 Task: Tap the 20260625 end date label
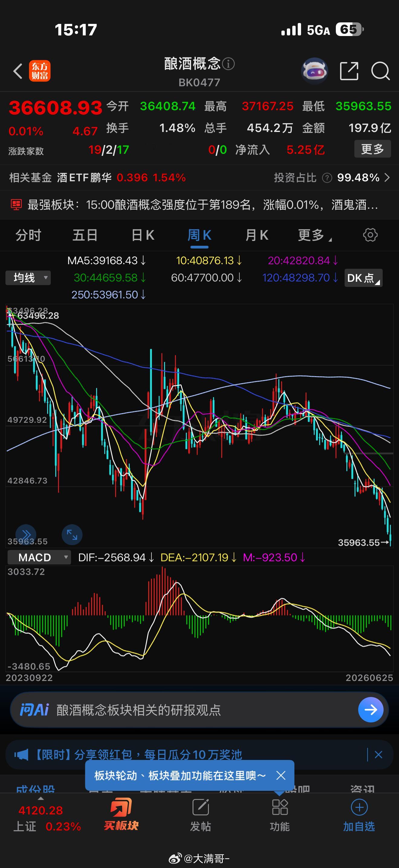coord(369,678)
